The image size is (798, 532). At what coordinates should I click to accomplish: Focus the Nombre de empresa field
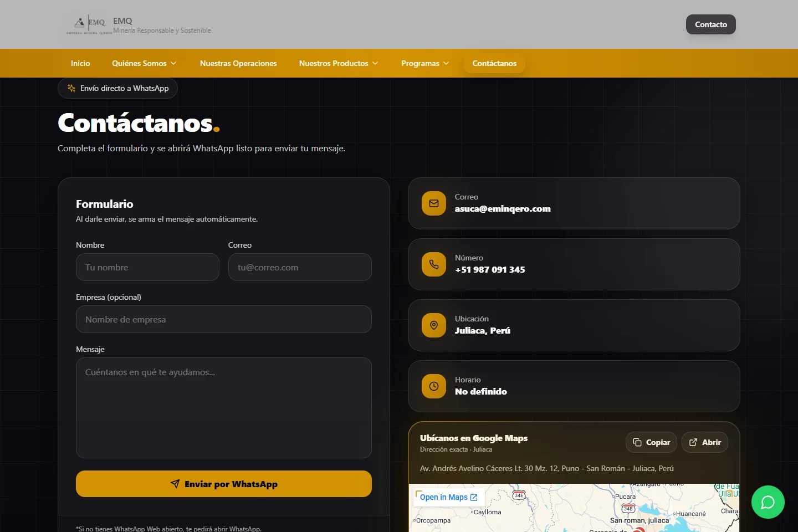[224, 319]
